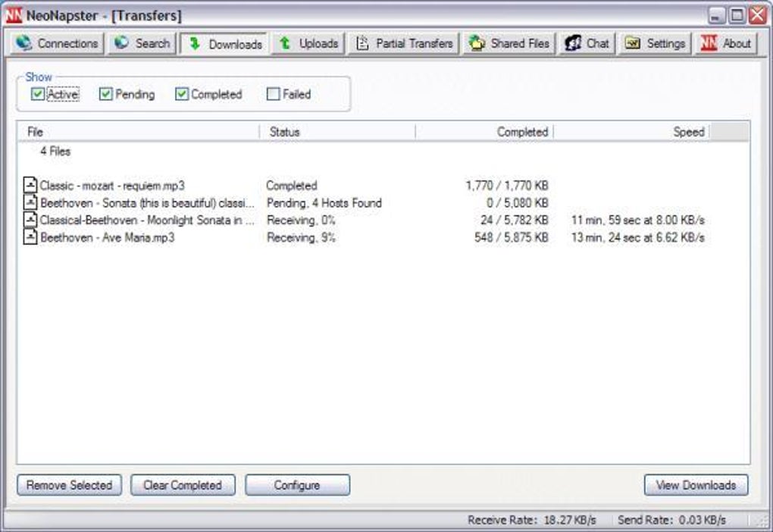Enable the Failed checkbox
This screenshot has height=532, width=773.
[x=273, y=94]
